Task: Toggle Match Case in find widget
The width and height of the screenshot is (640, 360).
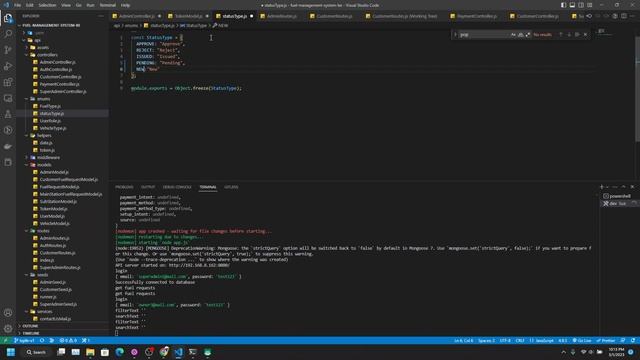Action: (513, 35)
